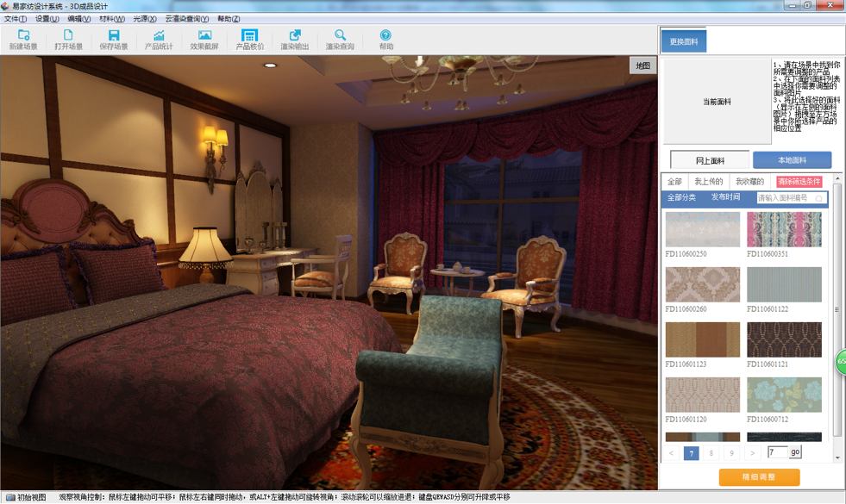Viewport: 846px width, 504px height.
Task: Switch to 本地面料 local fabrics
Action: coord(792,160)
